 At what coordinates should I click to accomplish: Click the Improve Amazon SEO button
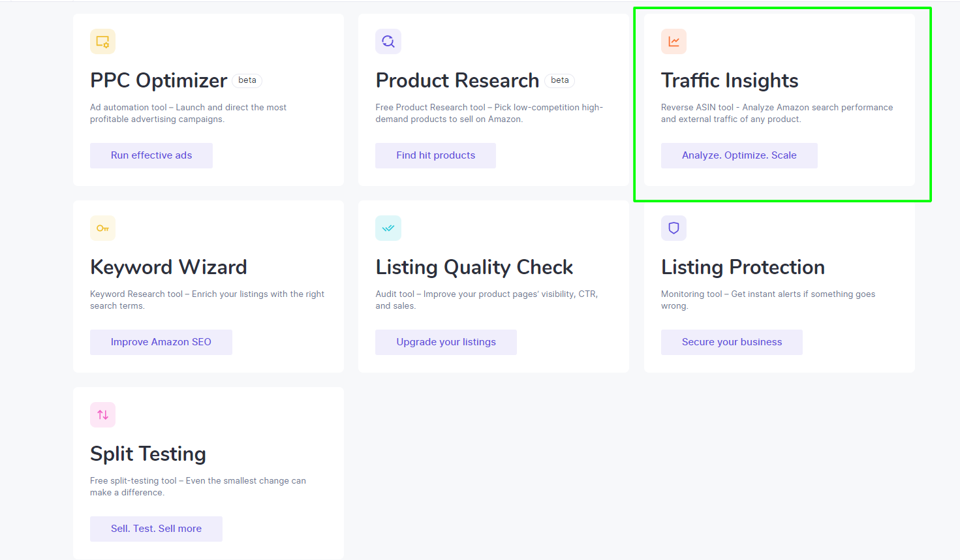161,342
